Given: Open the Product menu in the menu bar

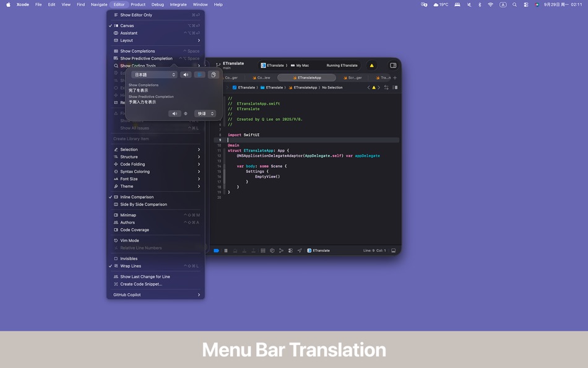Looking at the screenshot, I should point(137,4).
